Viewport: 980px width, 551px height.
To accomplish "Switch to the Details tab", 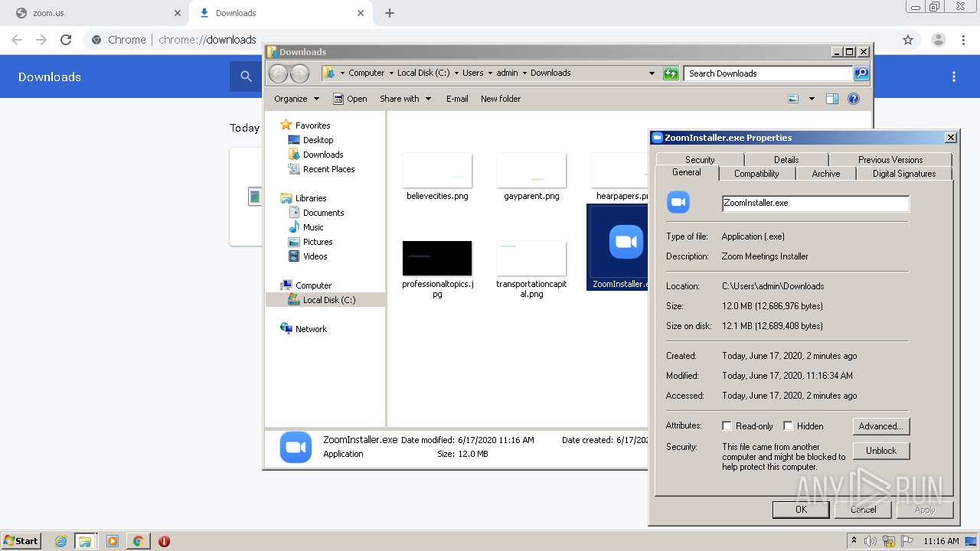I will pos(786,160).
